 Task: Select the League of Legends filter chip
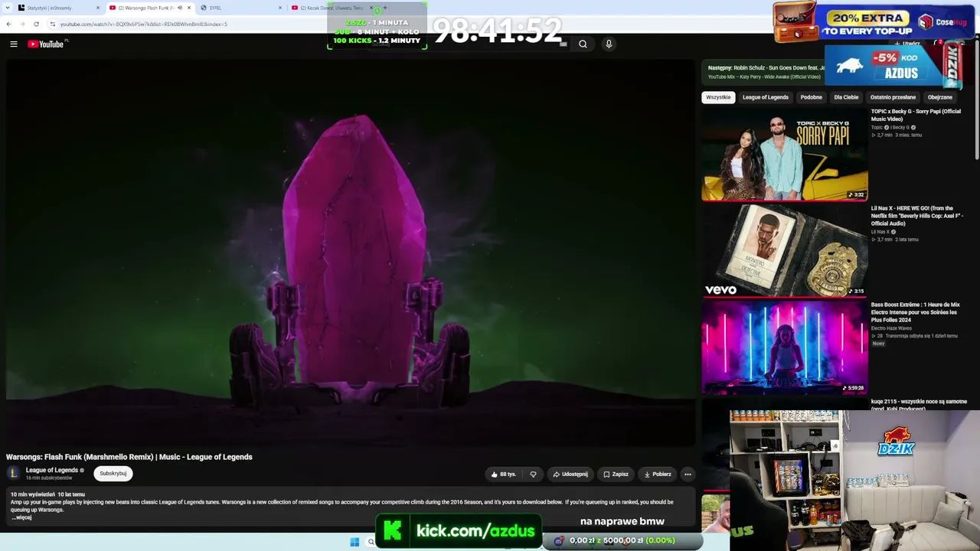tap(766, 97)
